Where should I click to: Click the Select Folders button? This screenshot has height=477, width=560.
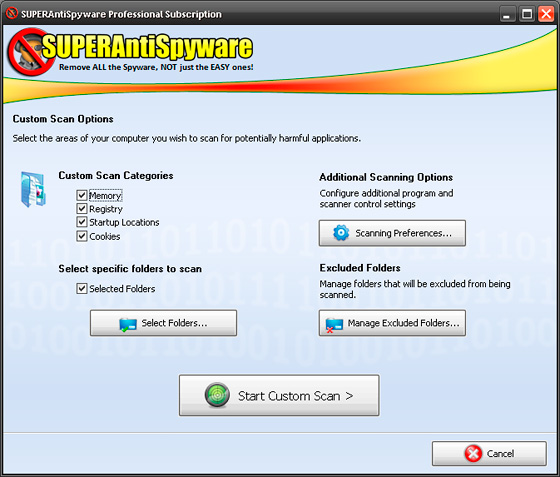point(163,323)
